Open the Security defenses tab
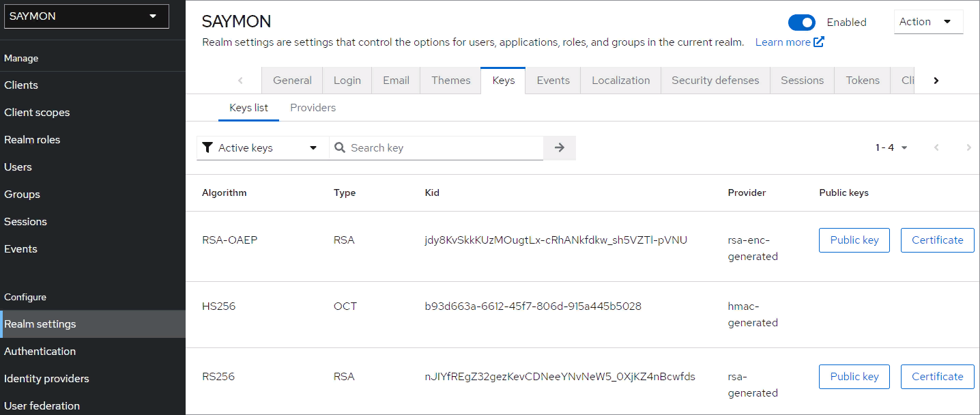 point(715,81)
